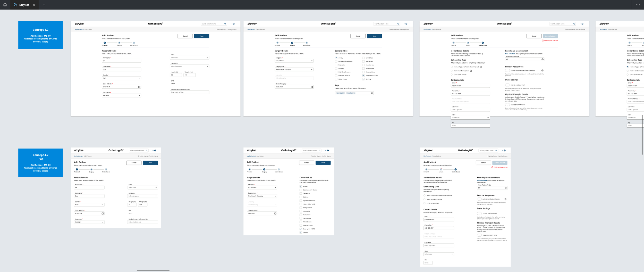Click Date of birth calendar icon, desktop frame
The width and height of the screenshot is (644, 272).
[x=139, y=87]
